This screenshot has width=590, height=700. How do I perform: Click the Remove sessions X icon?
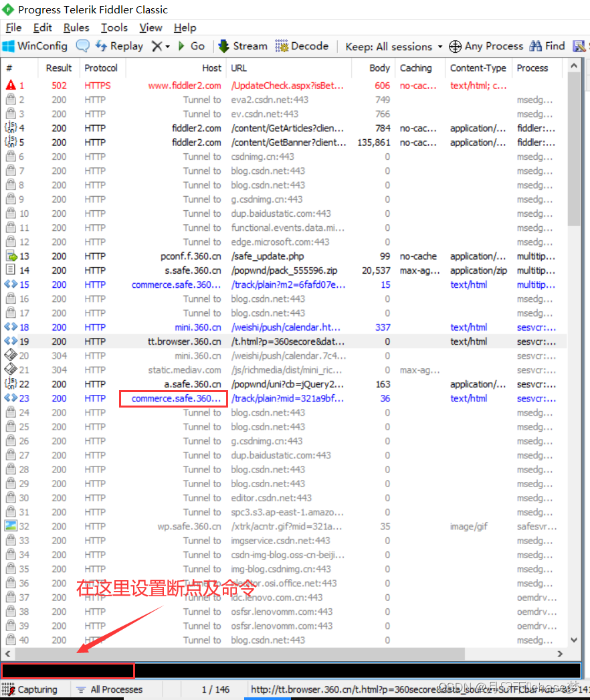click(x=157, y=46)
